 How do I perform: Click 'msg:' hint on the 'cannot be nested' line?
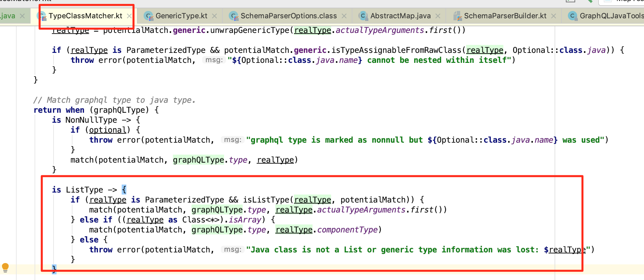pos(214,60)
